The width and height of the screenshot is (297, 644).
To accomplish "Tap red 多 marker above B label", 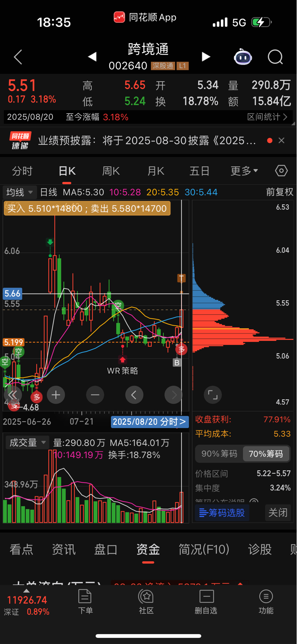I will click(182, 349).
